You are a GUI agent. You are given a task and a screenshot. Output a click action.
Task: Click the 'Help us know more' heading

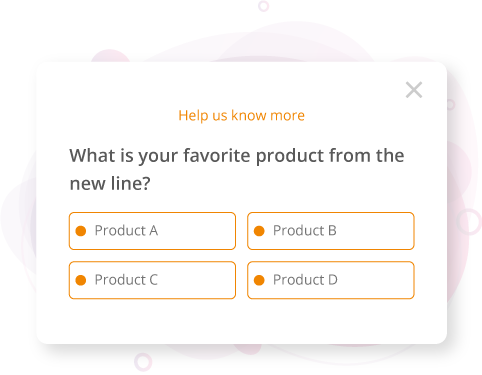pos(241,115)
